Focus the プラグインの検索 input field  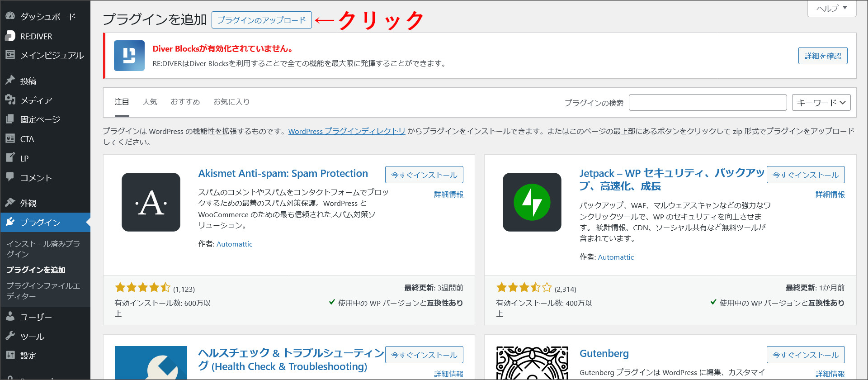[x=708, y=103]
